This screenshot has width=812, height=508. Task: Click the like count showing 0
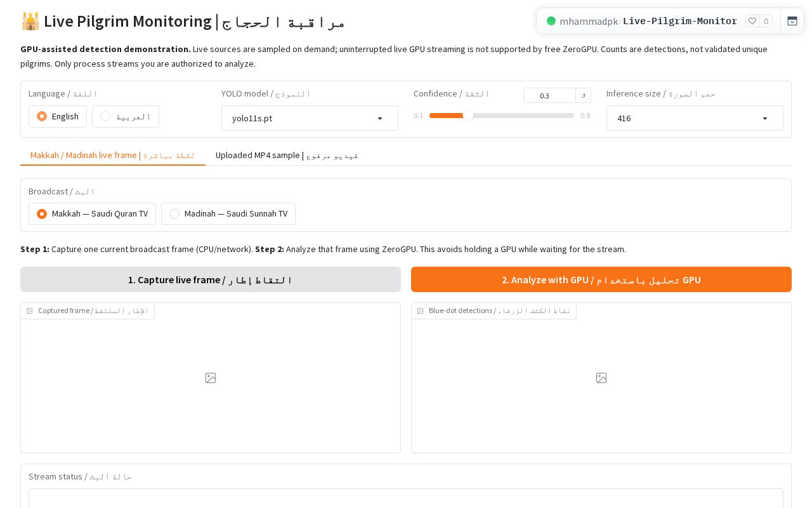coord(766,21)
